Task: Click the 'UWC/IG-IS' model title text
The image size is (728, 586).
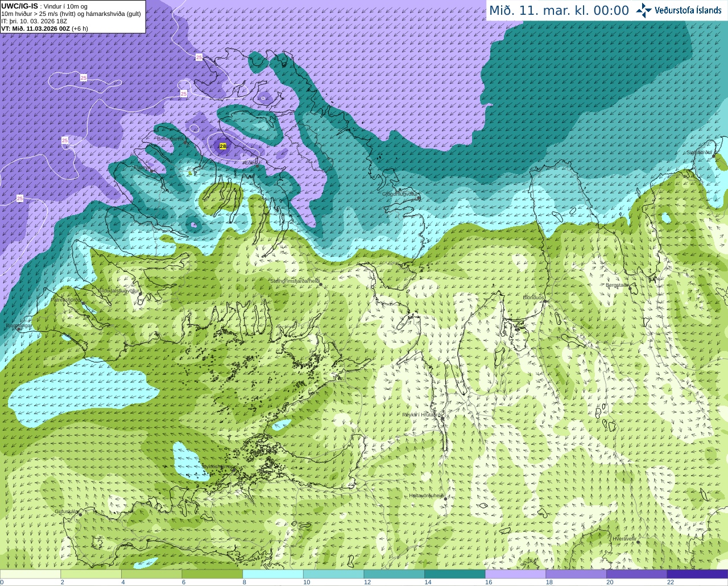Action: [x=20, y=6]
